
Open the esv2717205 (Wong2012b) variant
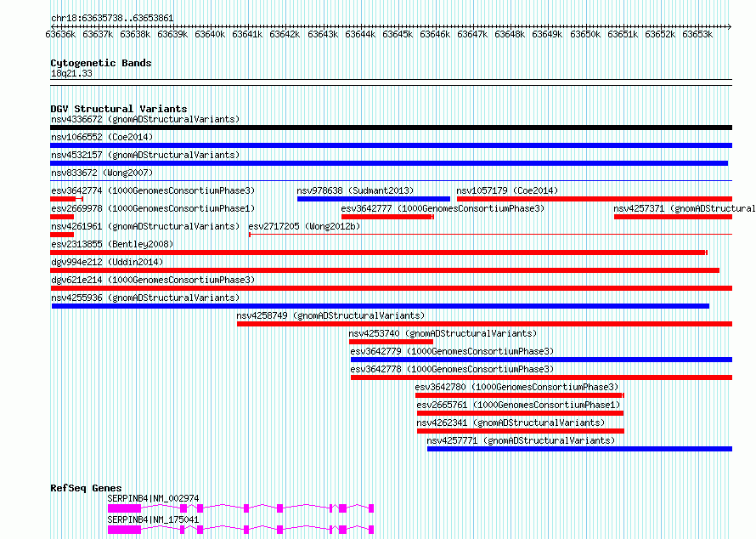304,226
